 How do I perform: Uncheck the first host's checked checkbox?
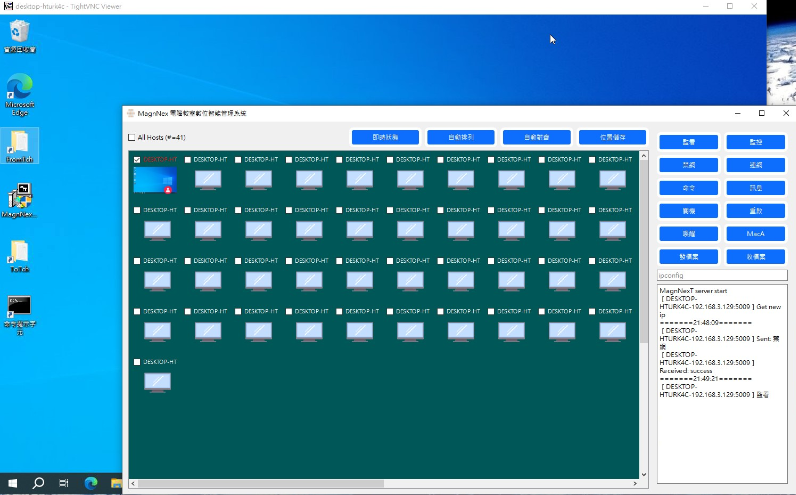137,160
